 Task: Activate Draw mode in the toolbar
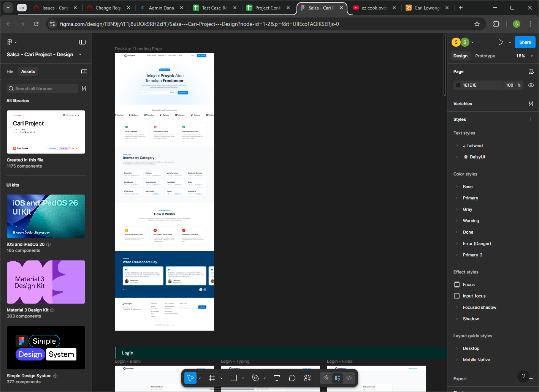(326, 378)
